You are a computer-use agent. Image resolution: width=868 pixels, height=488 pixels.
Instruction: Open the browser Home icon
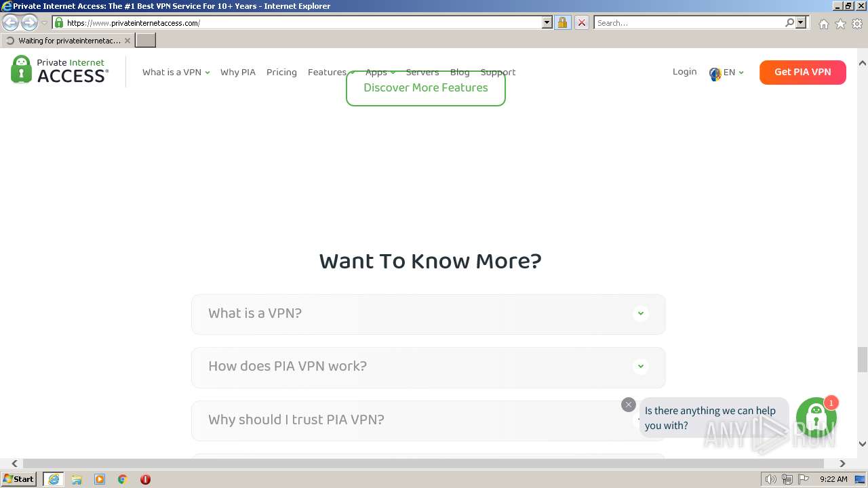pos(823,24)
